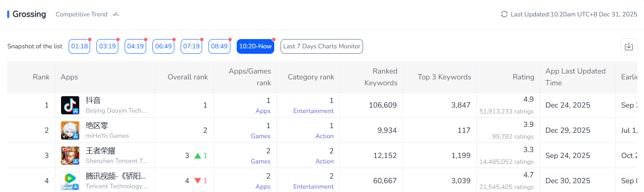The image size is (644, 192).
Task: Click the 3,847 top keywords value
Action: coord(461,105)
